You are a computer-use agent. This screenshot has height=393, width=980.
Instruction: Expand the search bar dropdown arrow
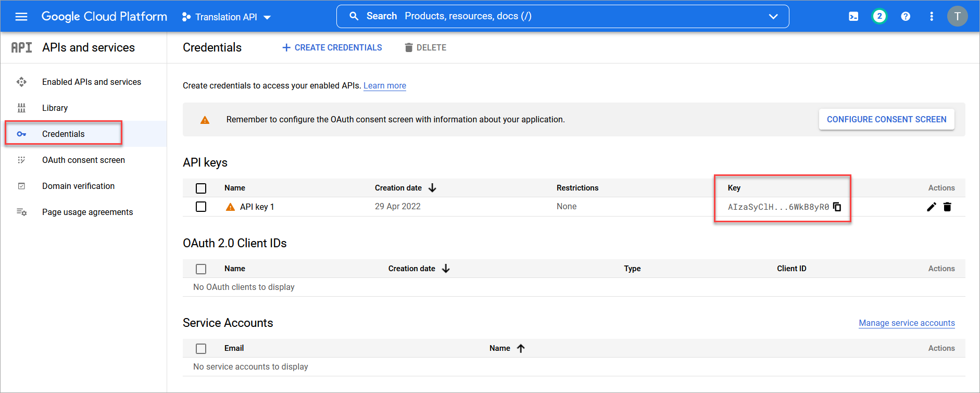coord(773,17)
